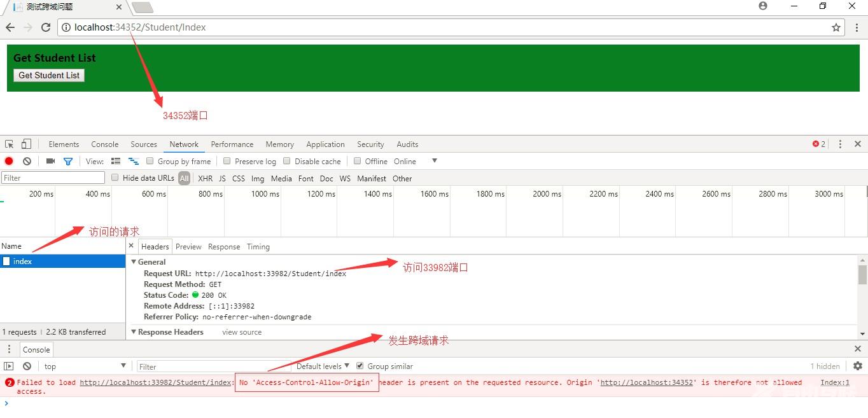This screenshot has width=868, height=418.
Task: Reload the browser page
Action: pos(46,27)
